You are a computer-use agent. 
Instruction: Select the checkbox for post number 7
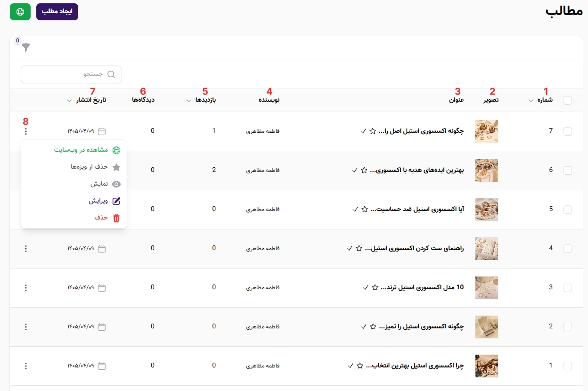pos(568,131)
